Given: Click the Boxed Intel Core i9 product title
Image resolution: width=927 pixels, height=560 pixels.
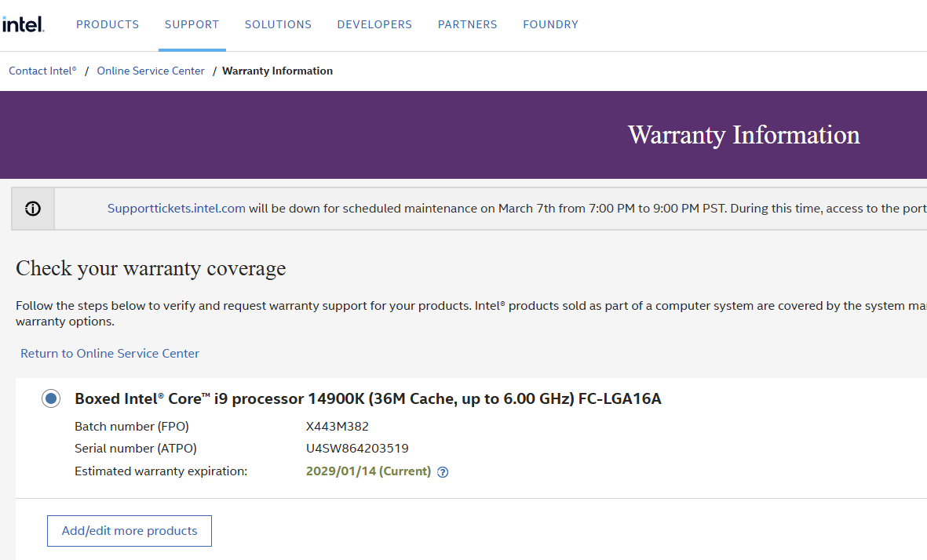Looking at the screenshot, I should (367, 399).
